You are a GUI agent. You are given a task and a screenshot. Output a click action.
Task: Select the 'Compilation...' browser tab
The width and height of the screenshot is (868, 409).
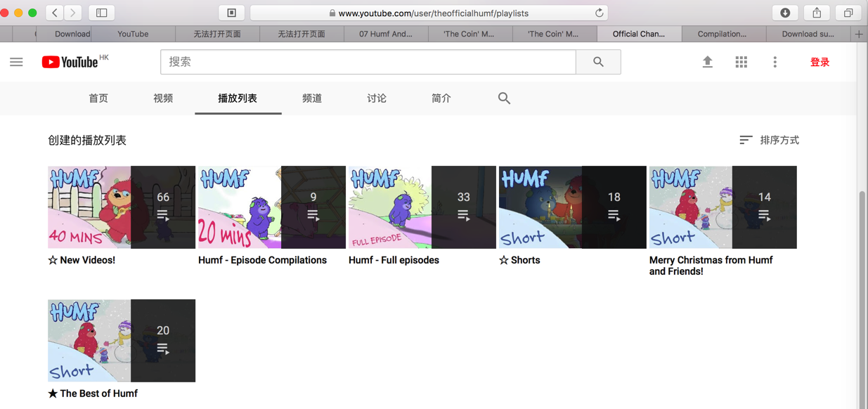(723, 34)
